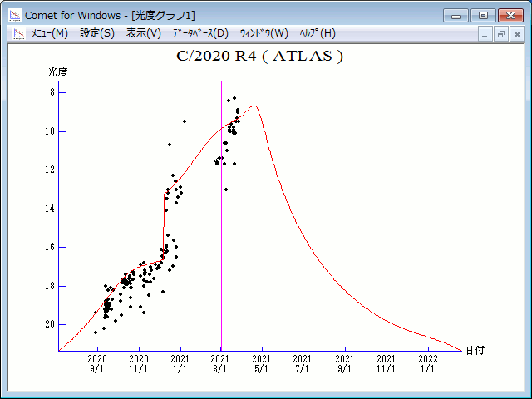
Task: Click the outlier data point near 2021 1/1
Action: 185,121
